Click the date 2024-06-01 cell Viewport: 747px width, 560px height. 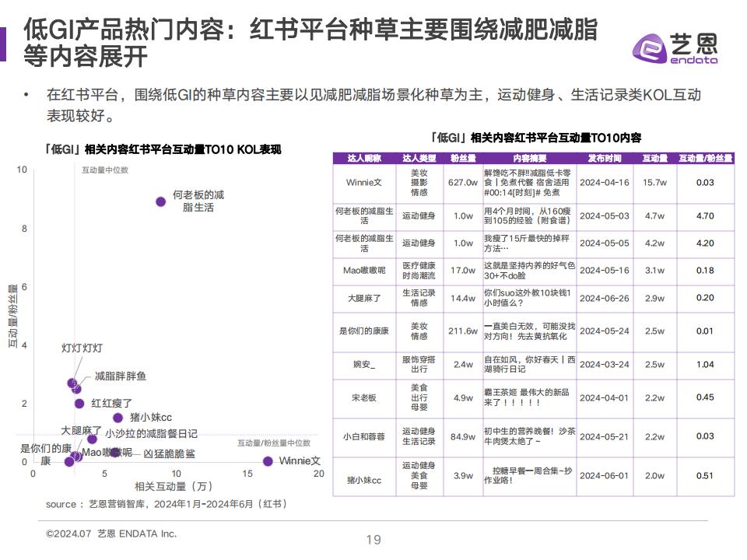(604, 476)
